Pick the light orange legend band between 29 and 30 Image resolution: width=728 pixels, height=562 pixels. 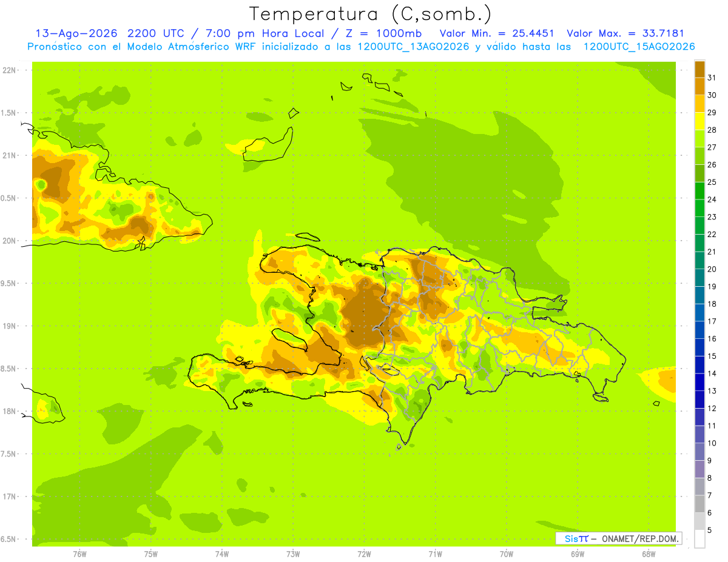(699, 104)
